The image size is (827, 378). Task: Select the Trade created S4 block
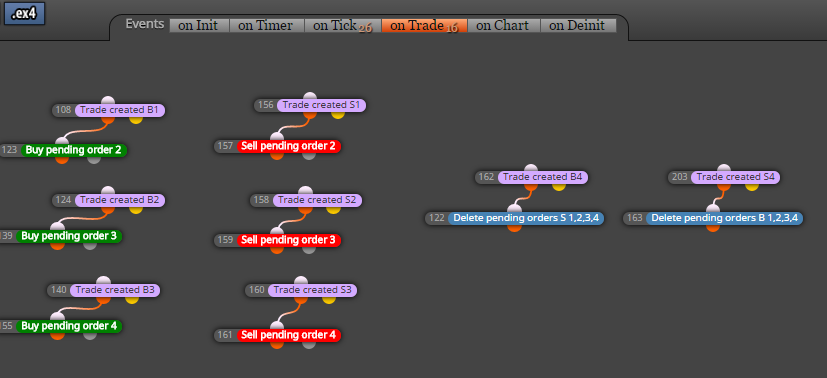pos(735,177)
